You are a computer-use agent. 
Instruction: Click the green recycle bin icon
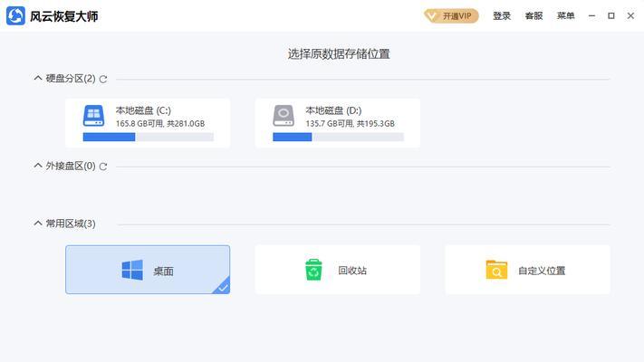313,270
